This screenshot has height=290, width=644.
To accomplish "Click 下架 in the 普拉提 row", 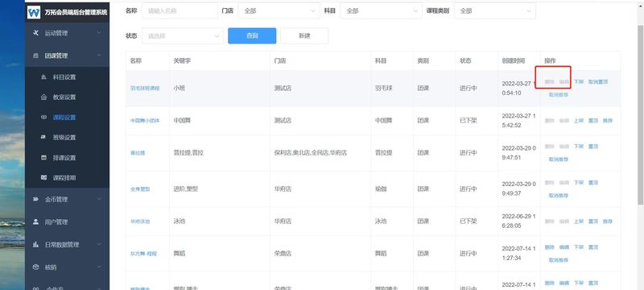I will pyautogui.click(x=579, y=147).
